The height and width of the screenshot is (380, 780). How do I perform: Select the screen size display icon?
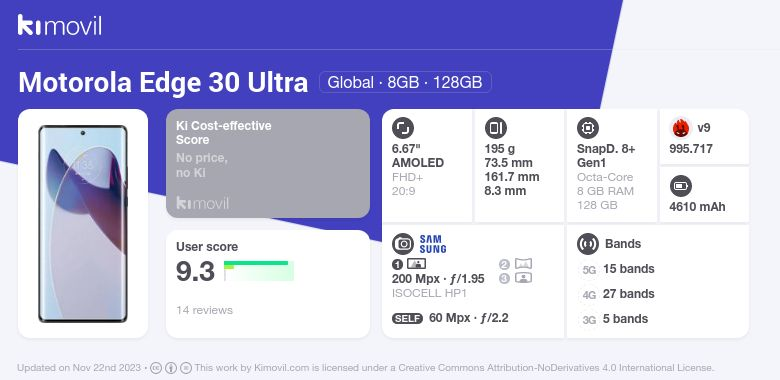[403, 128]
